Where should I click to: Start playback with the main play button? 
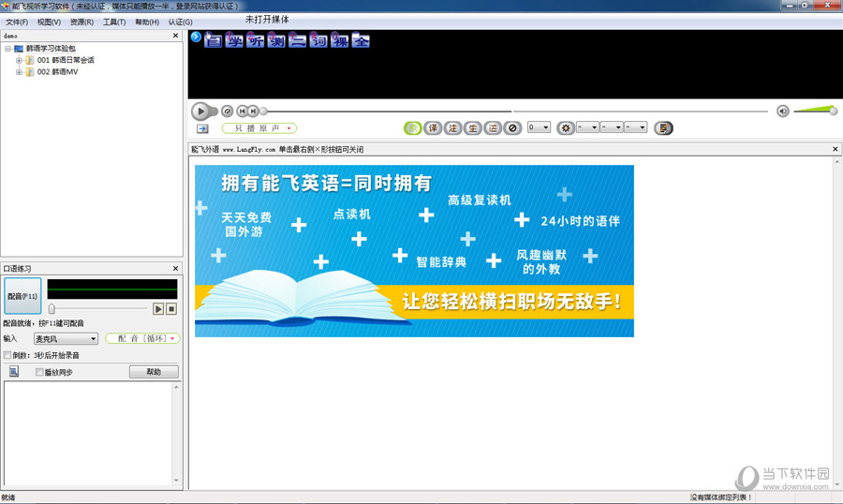[200, 111]
